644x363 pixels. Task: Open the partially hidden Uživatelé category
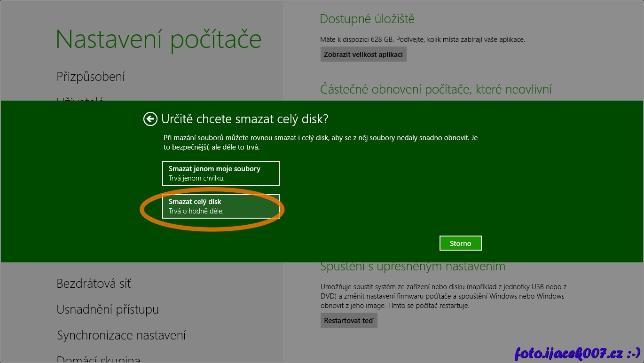tap(80, 99)
